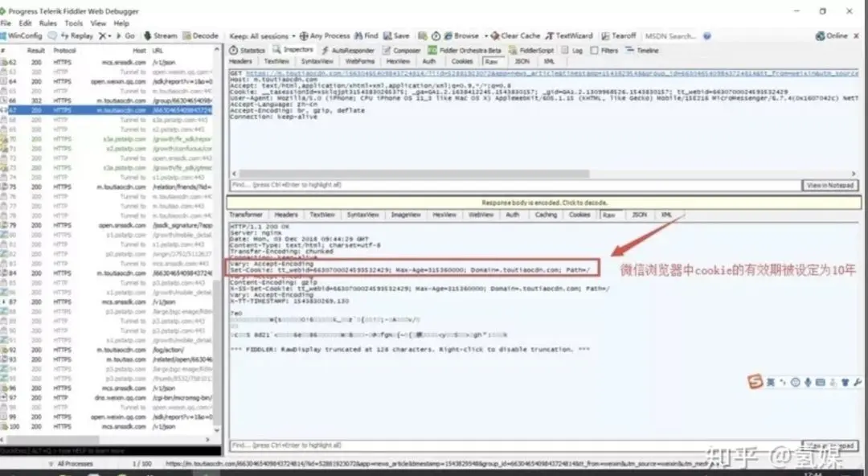The width and height of the screenshot is (868, 476).
Task: Select the response Caching tab
Action: click(x=546, y=215)
